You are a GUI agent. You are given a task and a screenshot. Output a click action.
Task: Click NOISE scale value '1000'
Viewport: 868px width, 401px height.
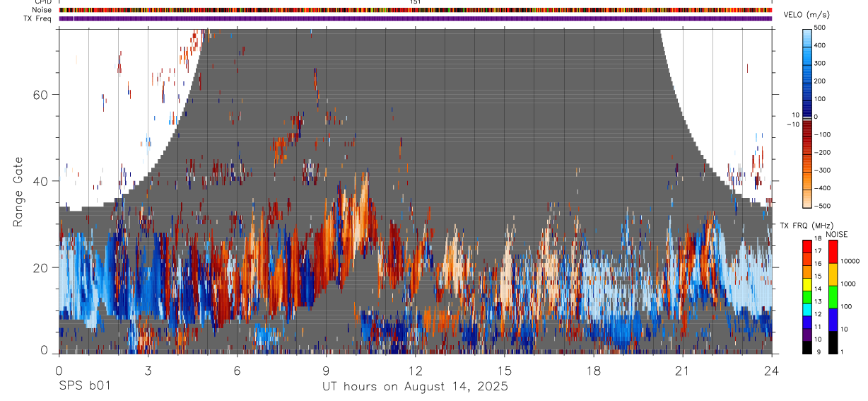pos(848,284)
